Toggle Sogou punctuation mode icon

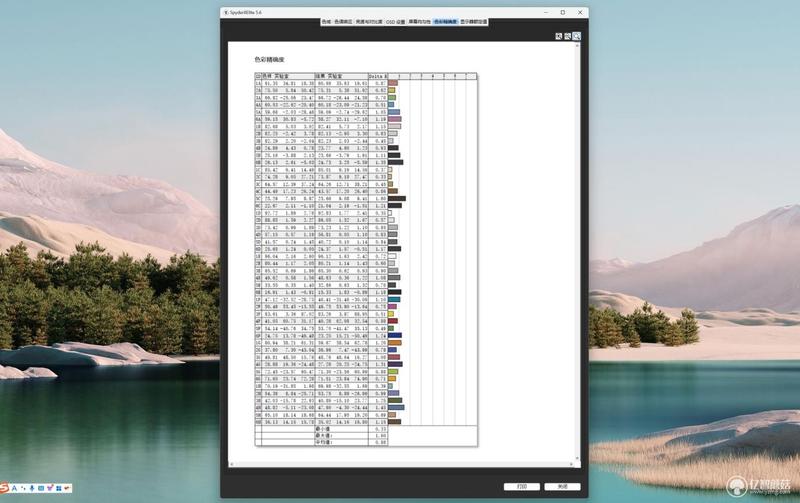(23, 488)
